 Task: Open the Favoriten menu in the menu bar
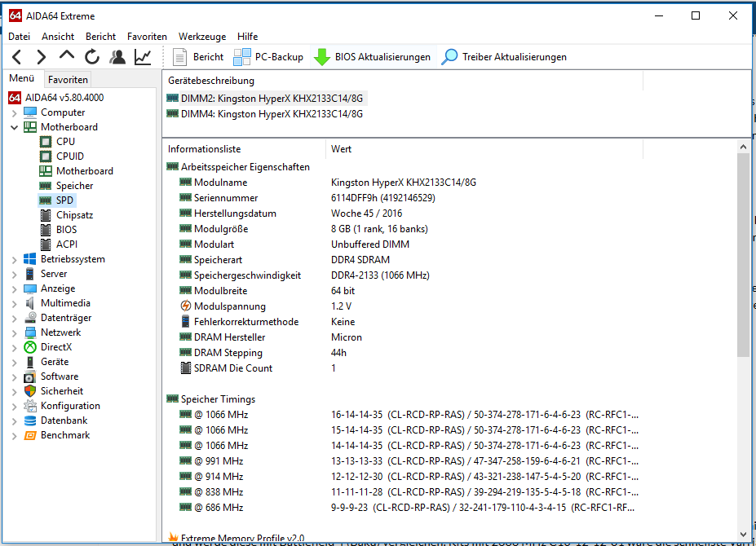click(147, 37)
